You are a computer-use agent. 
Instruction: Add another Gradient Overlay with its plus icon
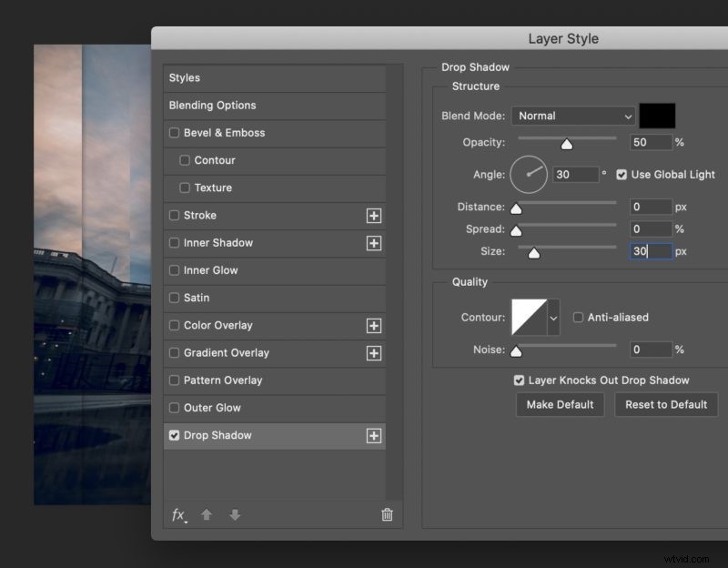pos(374,352)
